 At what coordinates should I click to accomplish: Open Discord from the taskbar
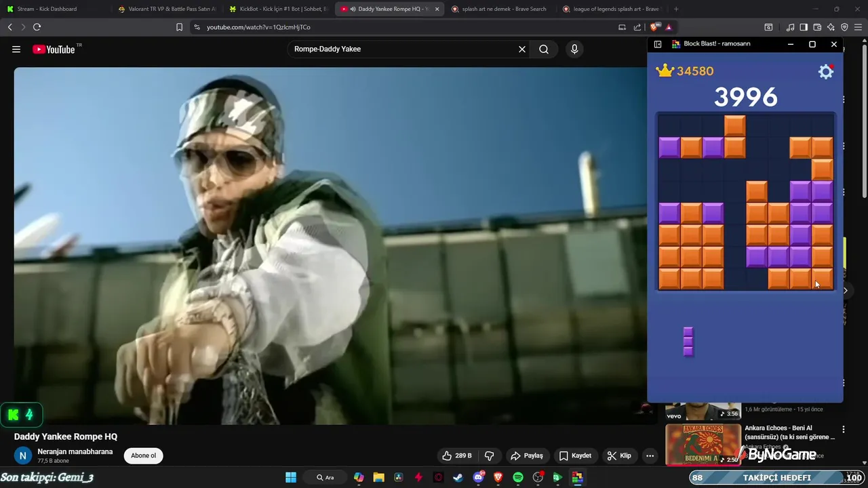coord(478,477)
